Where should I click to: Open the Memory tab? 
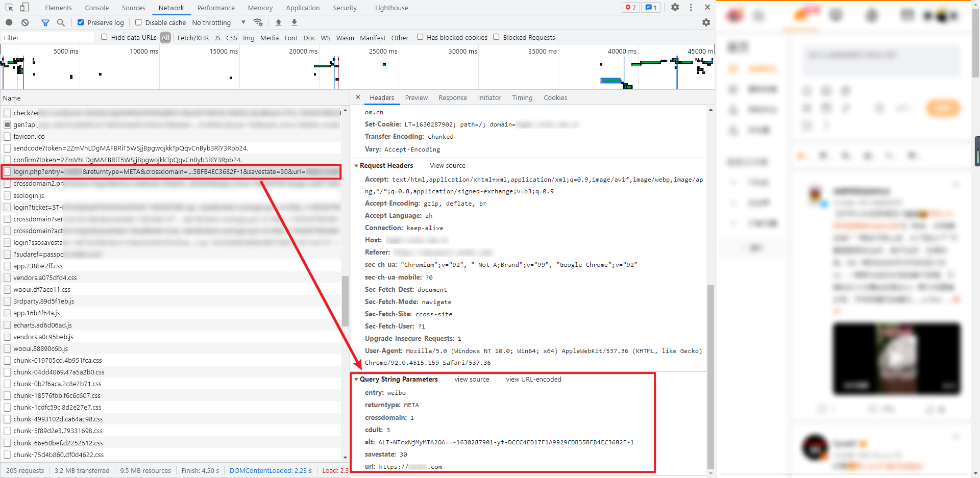[x=260, y=8]
